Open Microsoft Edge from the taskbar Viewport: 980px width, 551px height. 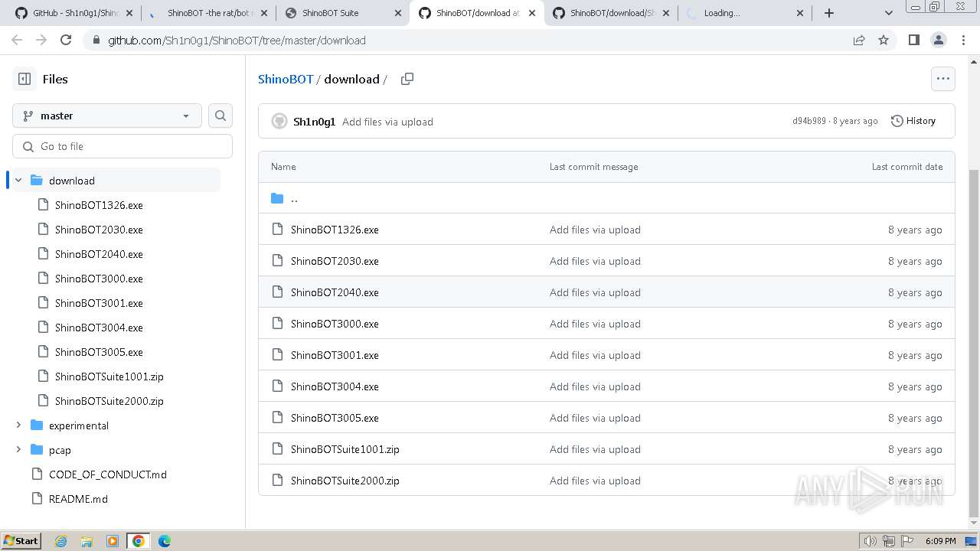(165, 541)
